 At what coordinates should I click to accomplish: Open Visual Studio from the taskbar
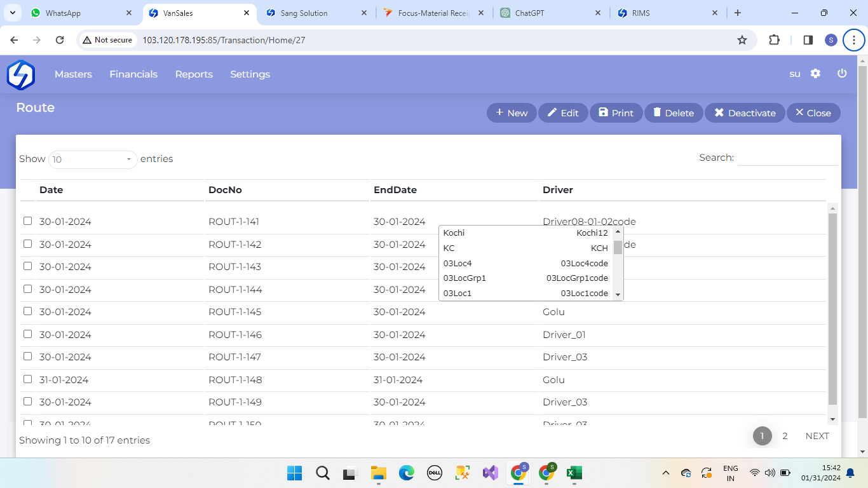(490, 473)
